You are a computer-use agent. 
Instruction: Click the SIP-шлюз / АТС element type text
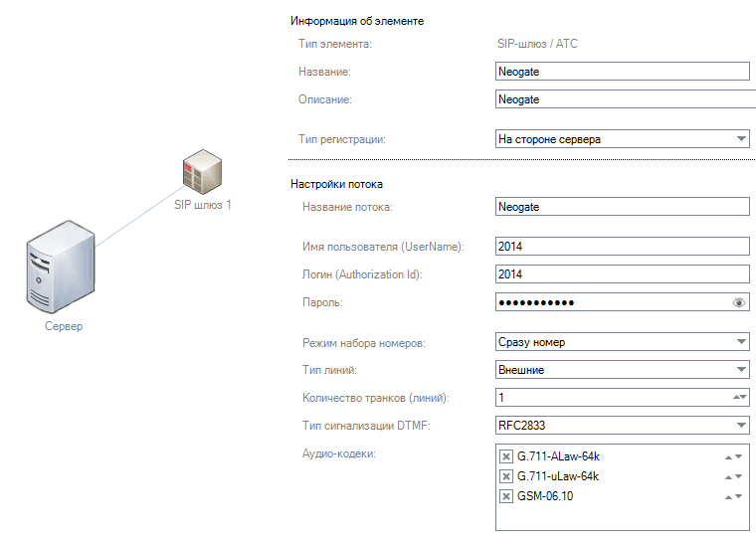point(537,44)
